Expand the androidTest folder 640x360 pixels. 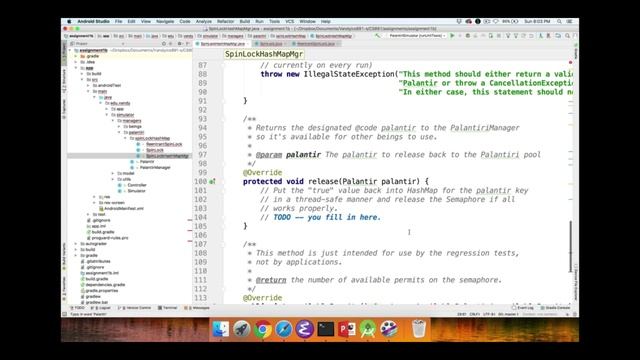(x=89, y=86)
